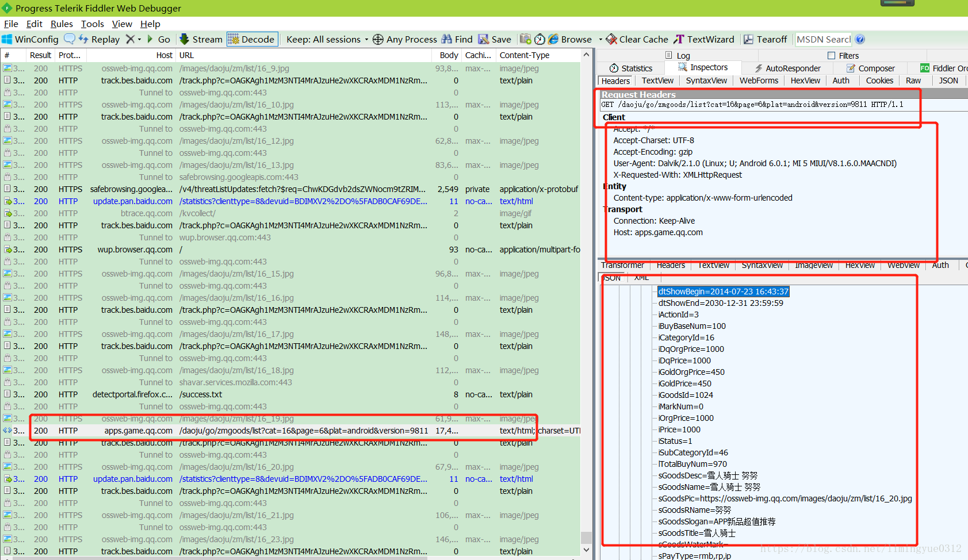This screenshot has height=560, width=968.
Task: Select the apps.game.qq.com session row
Action: coord(290,431)
